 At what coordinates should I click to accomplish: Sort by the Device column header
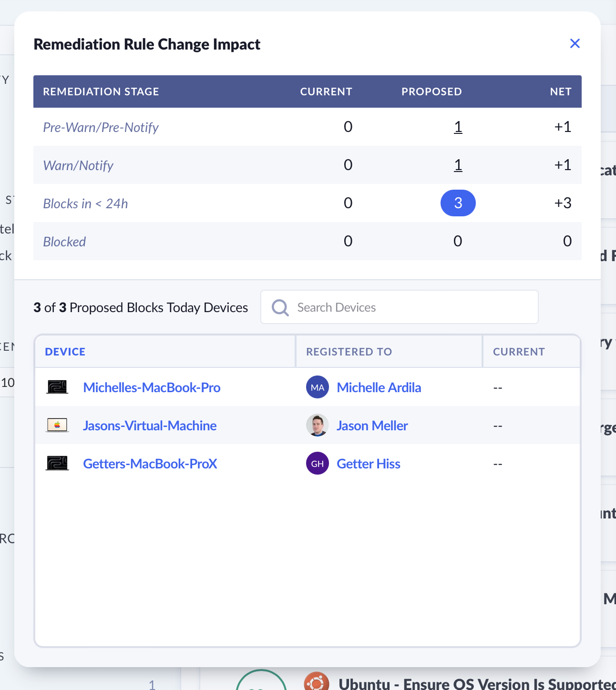[65, 352]
